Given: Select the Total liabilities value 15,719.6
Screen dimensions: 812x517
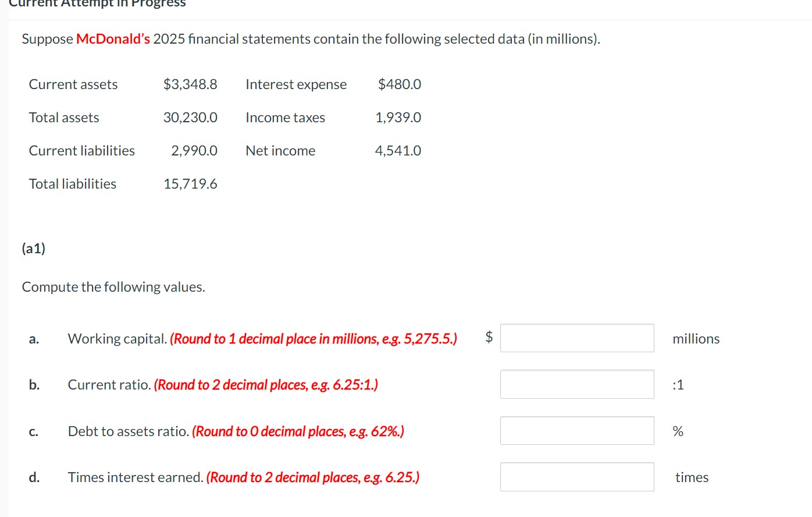Looking at the screenshot, I should coord(190,184).
